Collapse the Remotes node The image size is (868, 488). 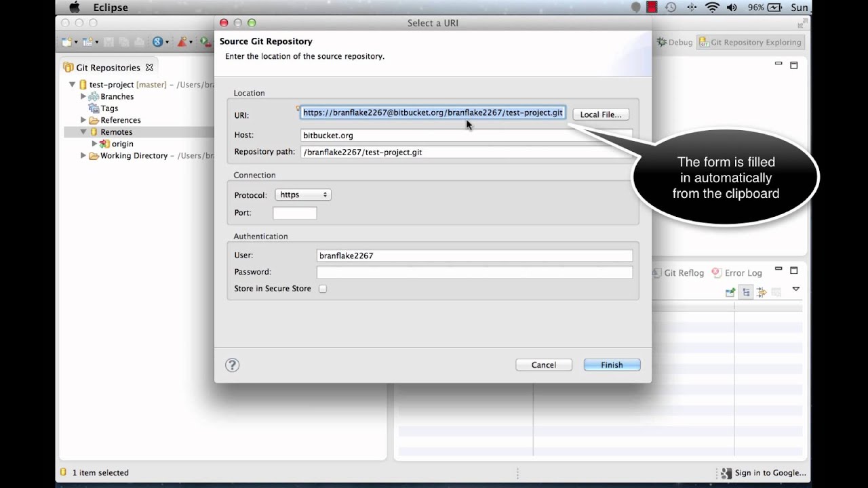83,132
